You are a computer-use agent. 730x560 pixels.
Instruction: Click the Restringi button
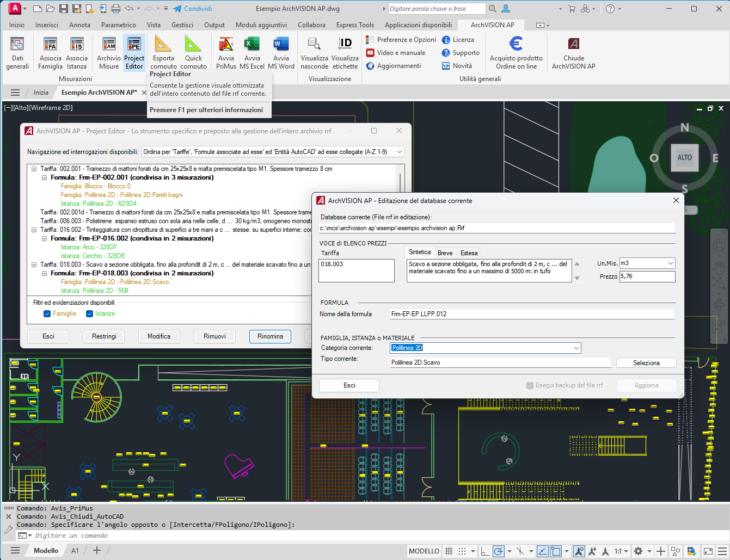[104, 336]
